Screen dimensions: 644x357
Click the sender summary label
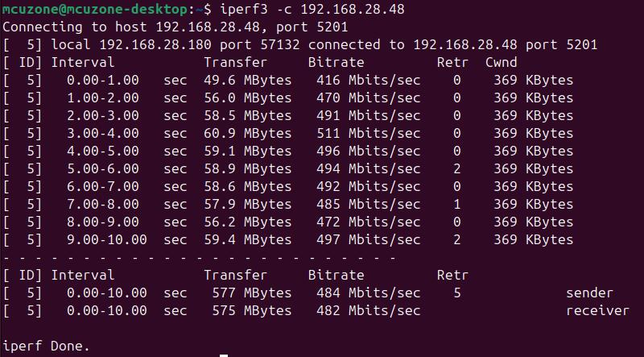(x=589, y=293)
